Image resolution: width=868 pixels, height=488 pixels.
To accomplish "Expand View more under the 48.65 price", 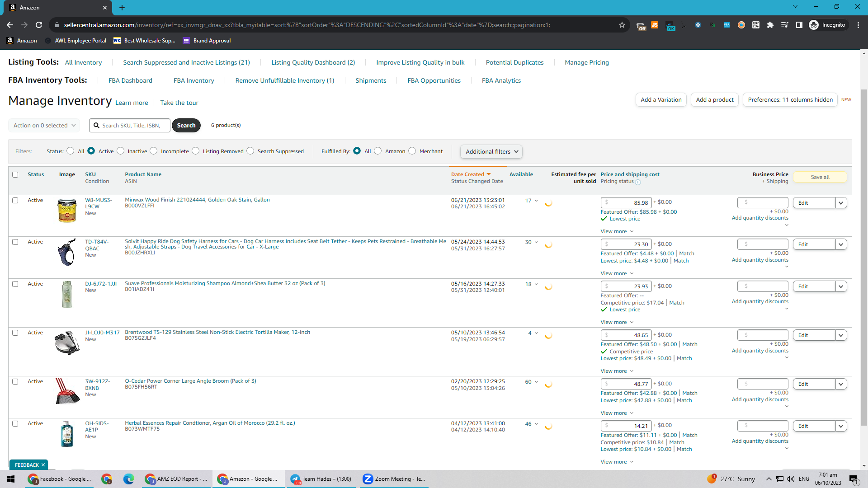I will coord(617,371).
